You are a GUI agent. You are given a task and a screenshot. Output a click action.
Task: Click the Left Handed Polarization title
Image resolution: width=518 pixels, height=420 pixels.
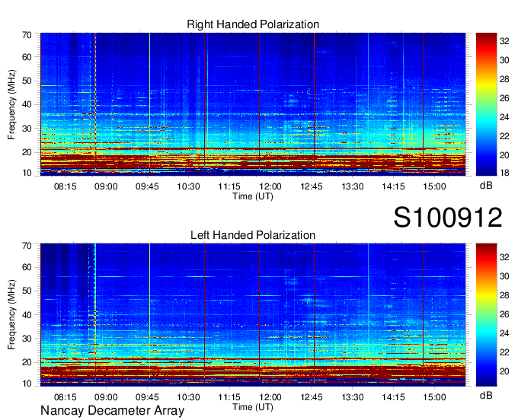(x=253, y=235)
